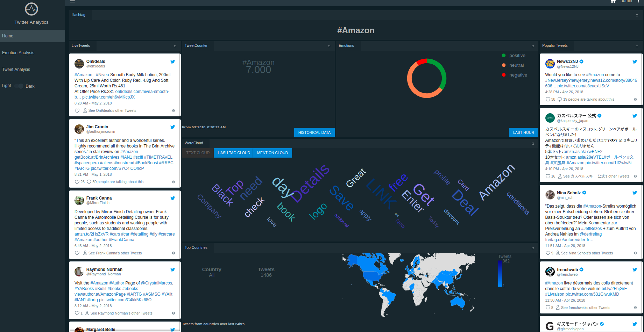
Task: Click the Twitter bird on Frank Canna tweet
Action: click(172, 198)
